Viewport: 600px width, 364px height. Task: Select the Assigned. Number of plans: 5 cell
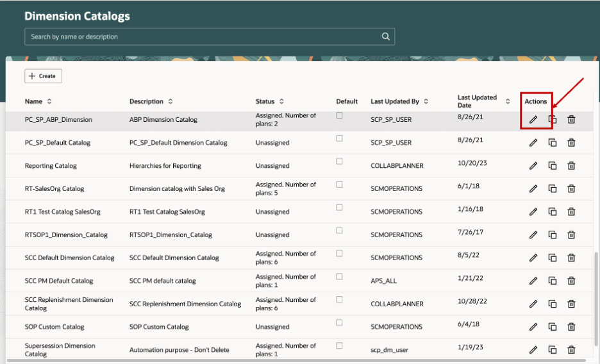pyautogui.click(x=286, y=188)
